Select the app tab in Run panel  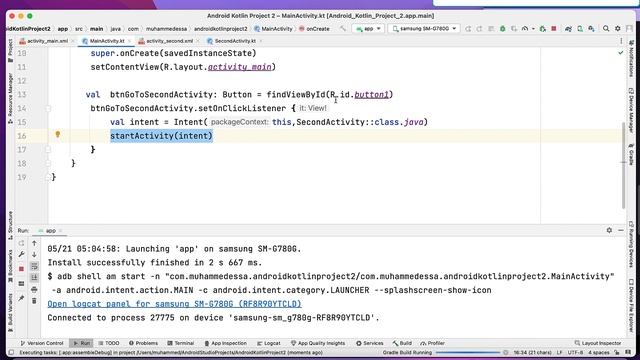pyautogui.click(x=50, y=231)
